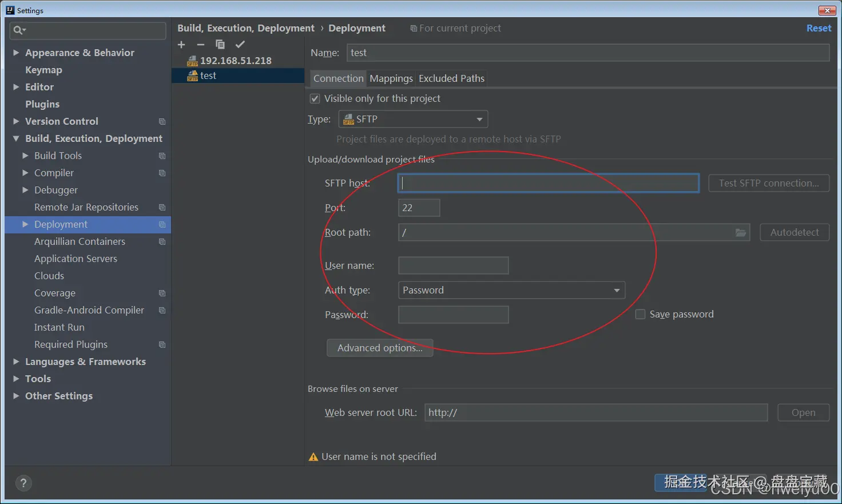Viewport: 842px width, 504px height.
Task: Focus the Root path field
Action: coord(565,232)
